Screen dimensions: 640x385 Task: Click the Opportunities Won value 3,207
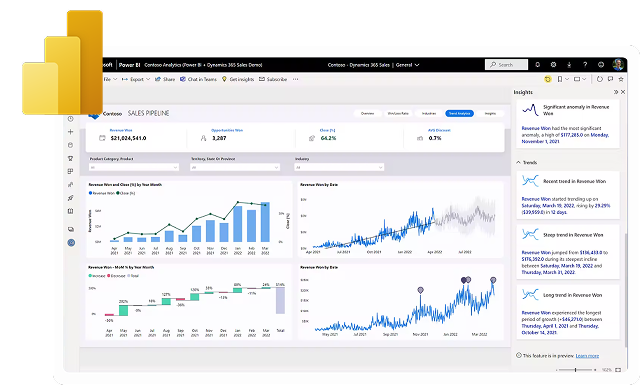219,138
